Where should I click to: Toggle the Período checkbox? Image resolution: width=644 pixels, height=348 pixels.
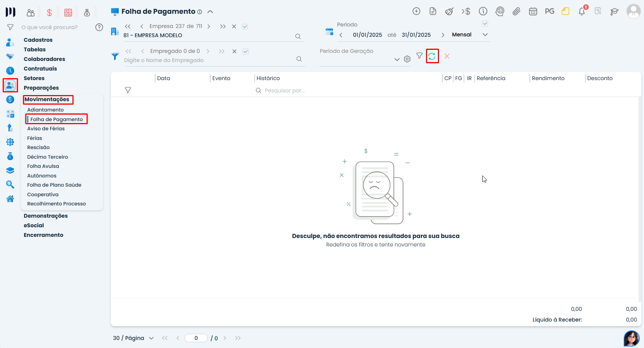[x=485, y=24]
